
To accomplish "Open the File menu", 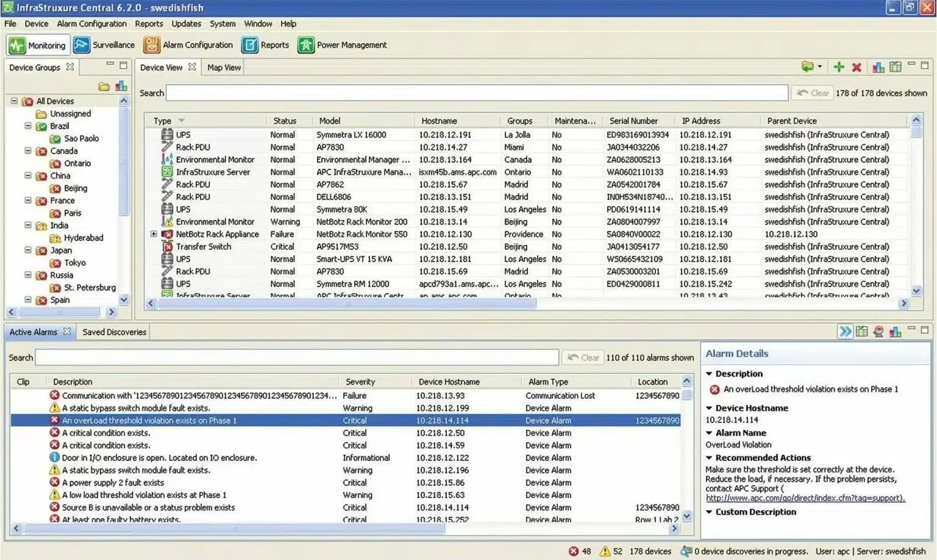I will coord(10,24).
